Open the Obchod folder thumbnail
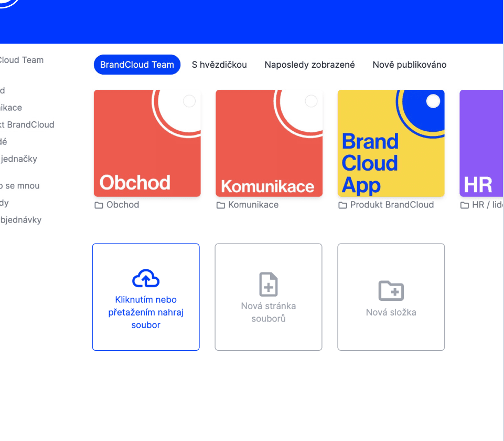This screenshot has height=441, width=504. point(147,143)
